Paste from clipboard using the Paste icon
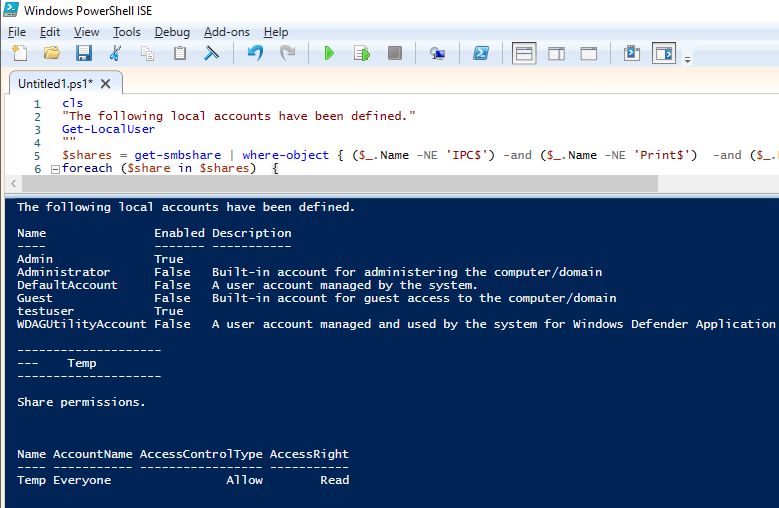This screenshot has height=508, width=779. click(x=180, y=53)
